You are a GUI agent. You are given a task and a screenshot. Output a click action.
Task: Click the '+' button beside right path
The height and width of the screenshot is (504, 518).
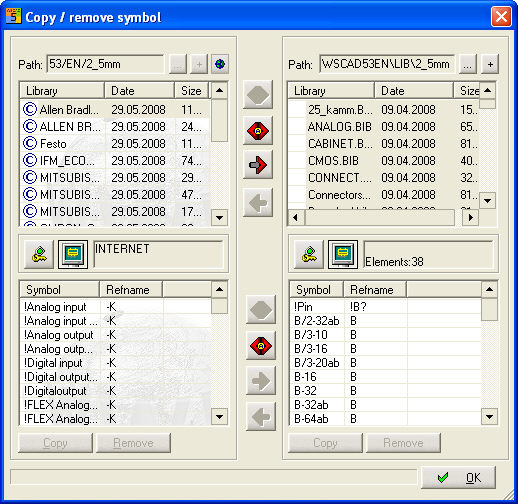(x=490, y=64)
